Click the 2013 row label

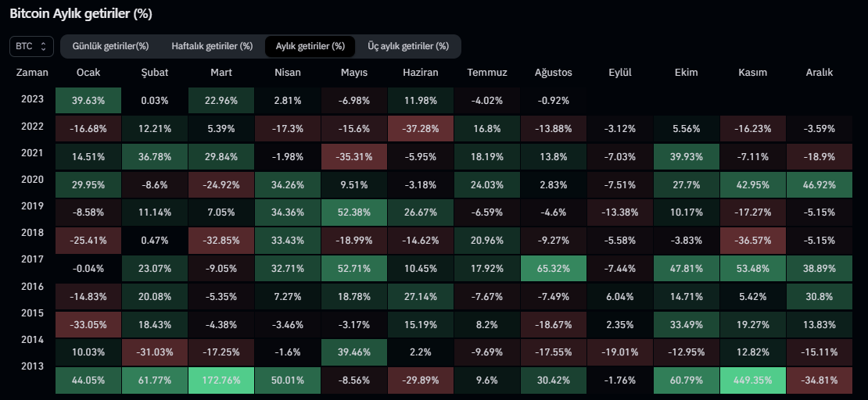pyautogui.click(x=32, y=368)
